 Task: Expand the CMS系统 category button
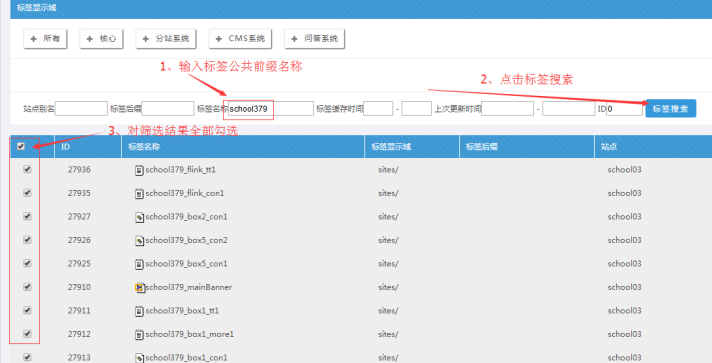point(240,39)
